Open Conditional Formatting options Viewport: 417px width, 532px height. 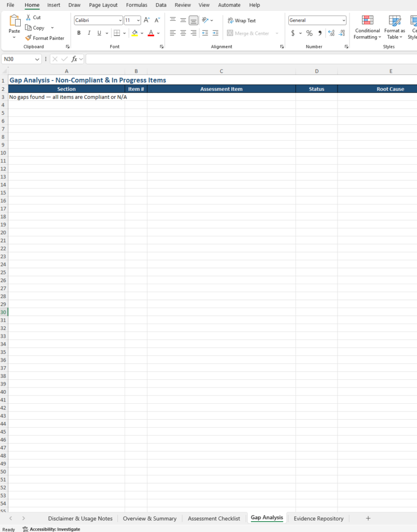click(x=367, y=27)
